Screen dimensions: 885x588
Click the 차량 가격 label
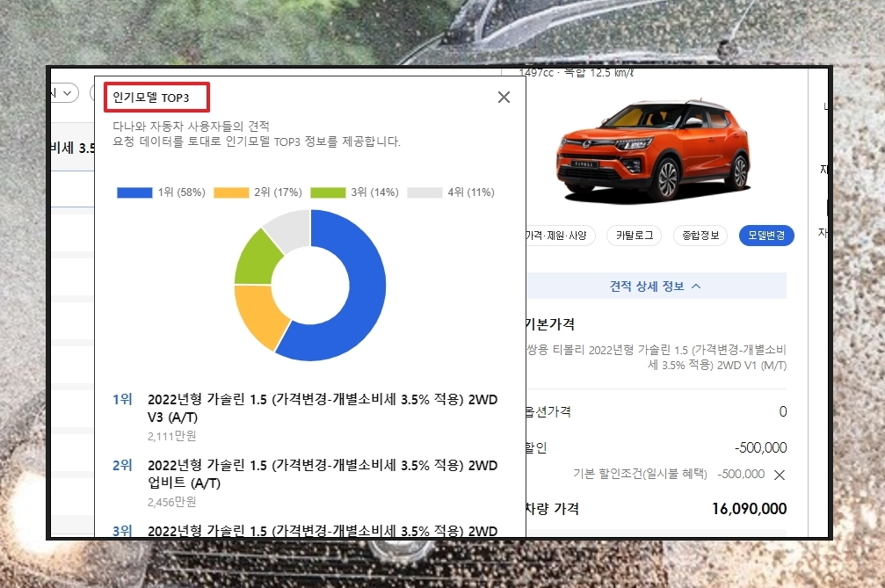[x=552, y=508]
